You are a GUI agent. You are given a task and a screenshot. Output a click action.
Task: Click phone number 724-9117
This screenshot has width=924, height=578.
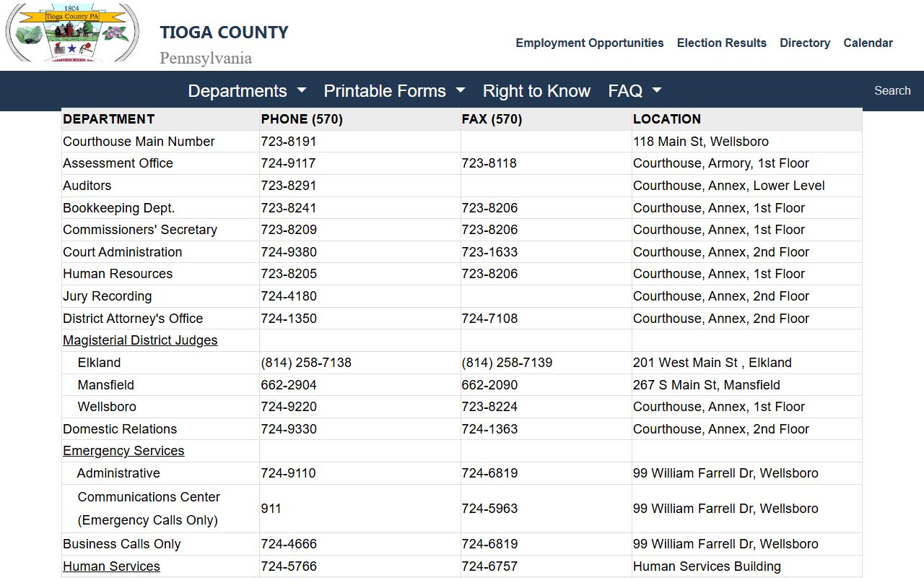pyautogui.click(x=288, y=163)
